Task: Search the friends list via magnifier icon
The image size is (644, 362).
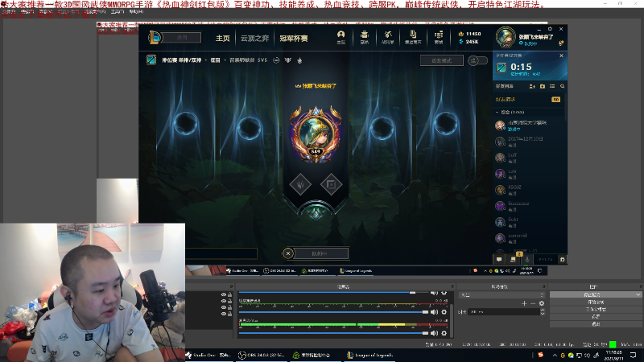Action: [562, 86]
